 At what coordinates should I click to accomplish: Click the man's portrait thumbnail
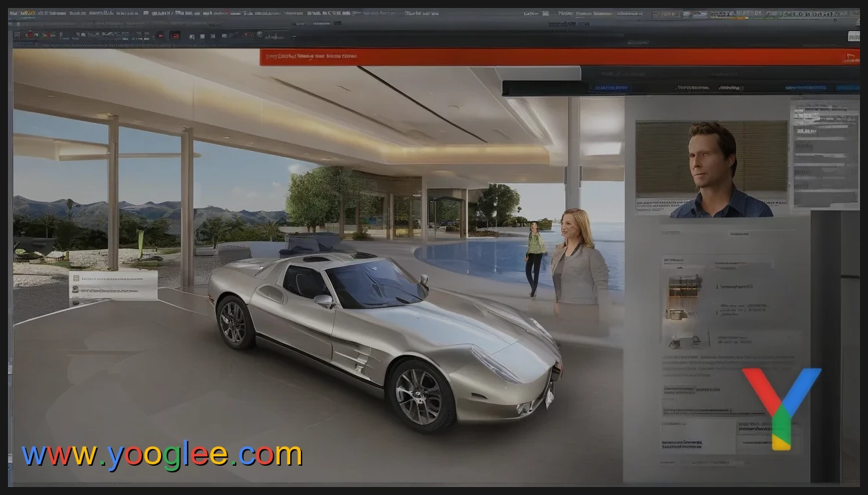[711, 168]
